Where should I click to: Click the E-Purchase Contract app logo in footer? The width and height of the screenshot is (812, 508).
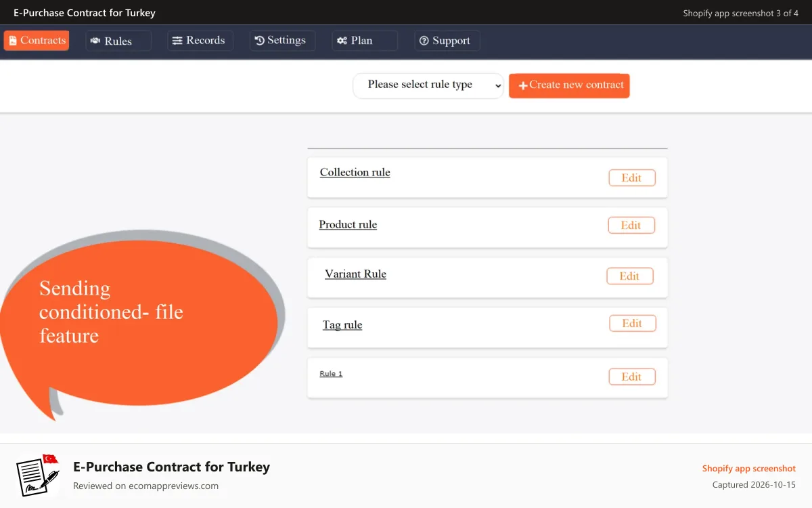pyautogui.click(x=37, y=474)
